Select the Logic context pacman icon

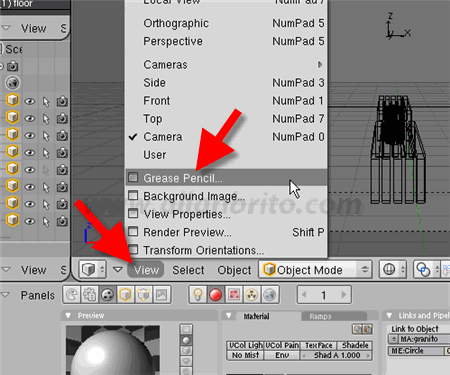tap(71, 295)
